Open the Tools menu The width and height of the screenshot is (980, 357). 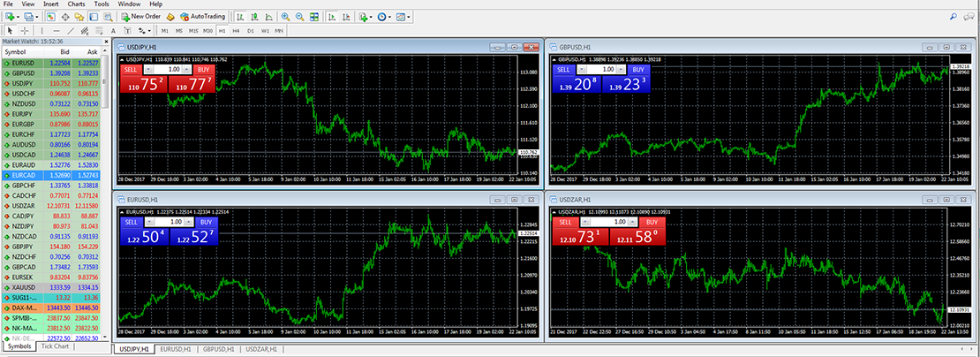pyautogui.click(x=102, y=4)
